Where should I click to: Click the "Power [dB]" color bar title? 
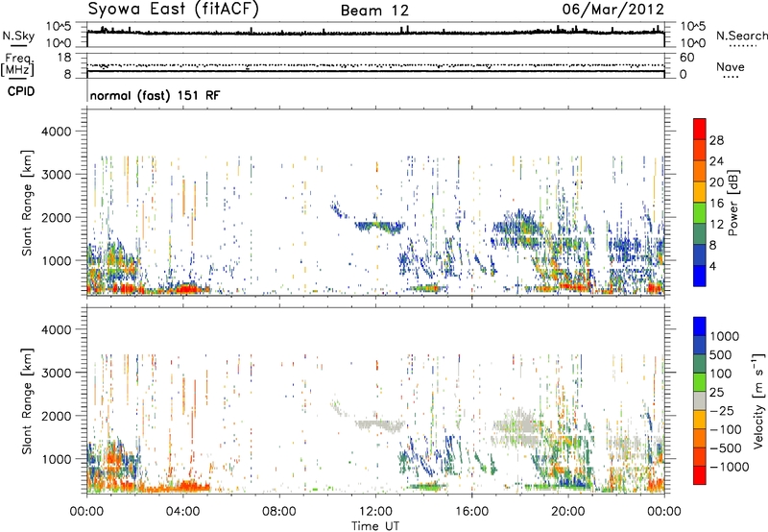point(732,203)
